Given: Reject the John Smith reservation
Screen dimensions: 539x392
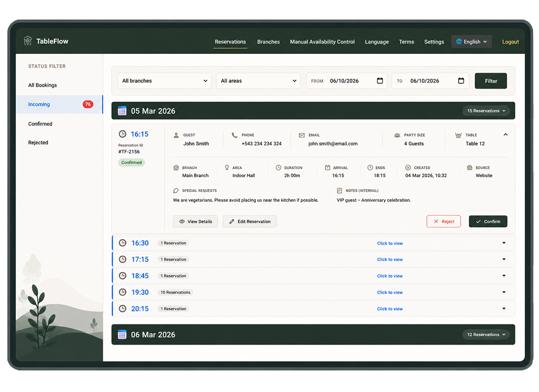Looking at the screenshot, I should pos(444,221).
